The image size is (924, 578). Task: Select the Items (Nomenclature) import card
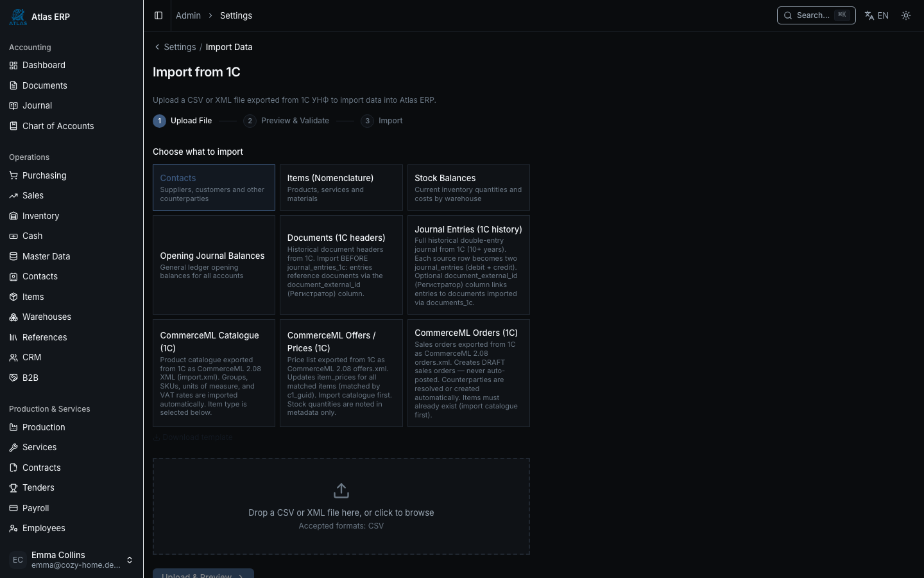[341, 188]
